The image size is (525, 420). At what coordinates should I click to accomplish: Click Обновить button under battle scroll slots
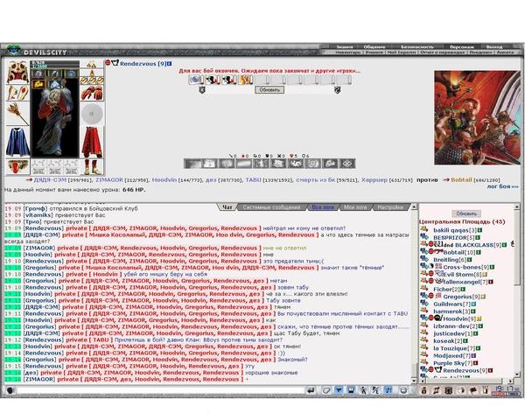tap(269, 90)
